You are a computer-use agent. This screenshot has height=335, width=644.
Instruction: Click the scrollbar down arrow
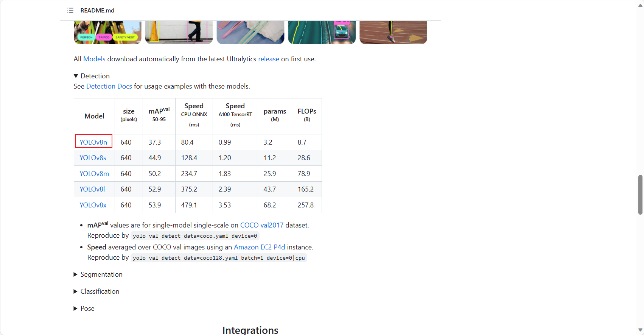640,330
